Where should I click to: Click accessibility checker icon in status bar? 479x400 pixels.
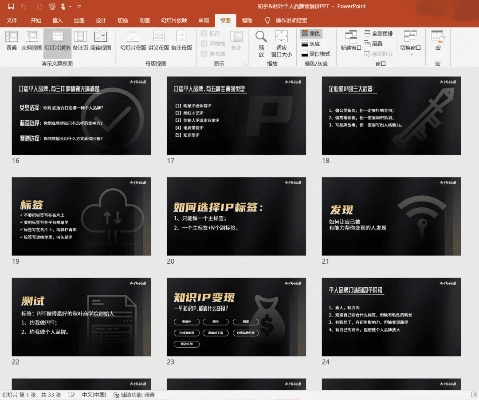click(116, 395)
